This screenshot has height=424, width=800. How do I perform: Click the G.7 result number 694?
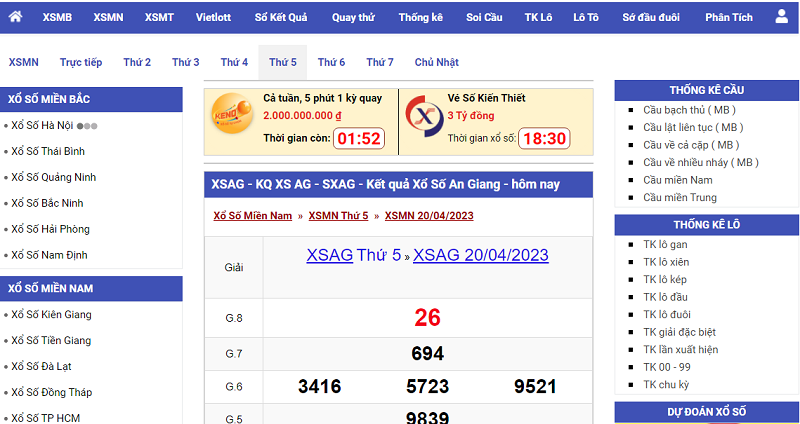428,354
